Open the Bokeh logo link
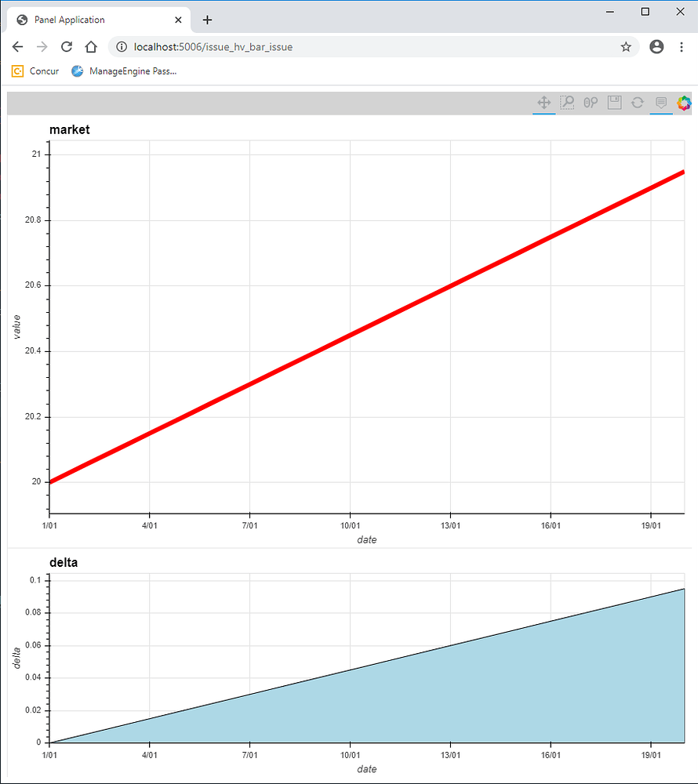The height and width of the screenshot is (784, 698). click(684, 103)
